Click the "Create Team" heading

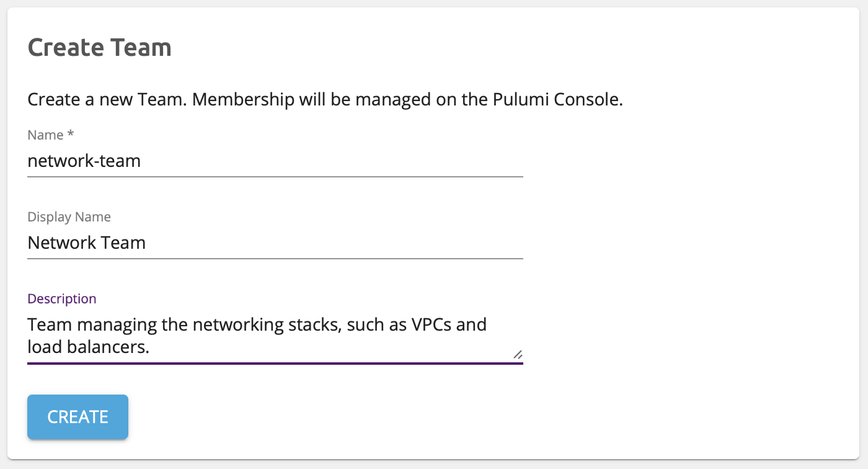click(99, 48)
